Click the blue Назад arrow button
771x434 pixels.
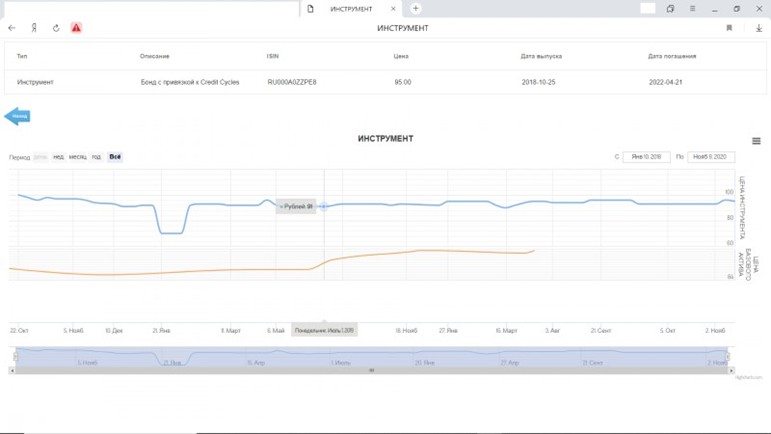(x=18, y=116)
